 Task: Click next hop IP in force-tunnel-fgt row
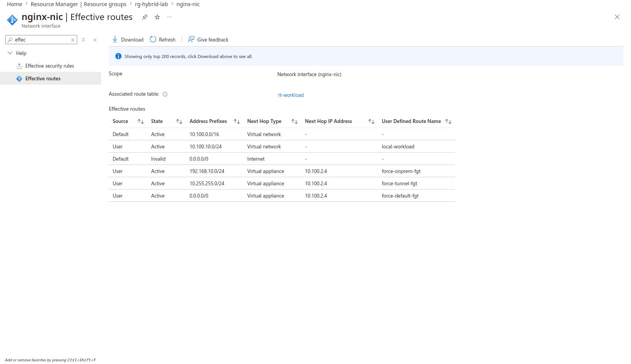tap(316, 183)
